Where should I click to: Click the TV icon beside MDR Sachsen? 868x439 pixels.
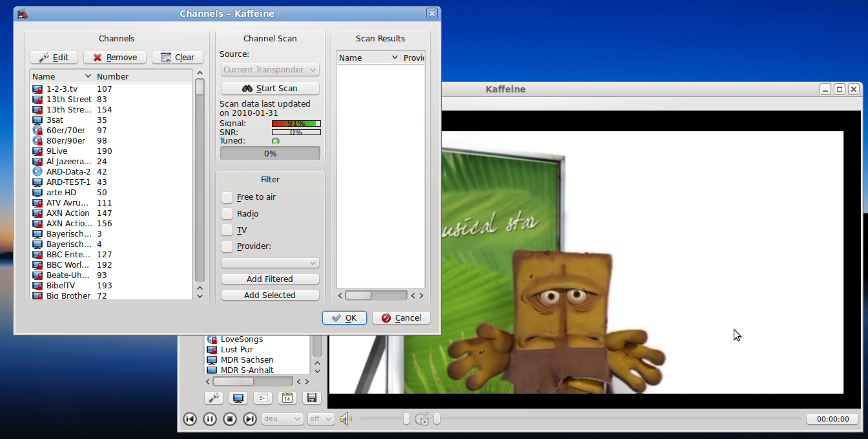[x=212, y=360]
